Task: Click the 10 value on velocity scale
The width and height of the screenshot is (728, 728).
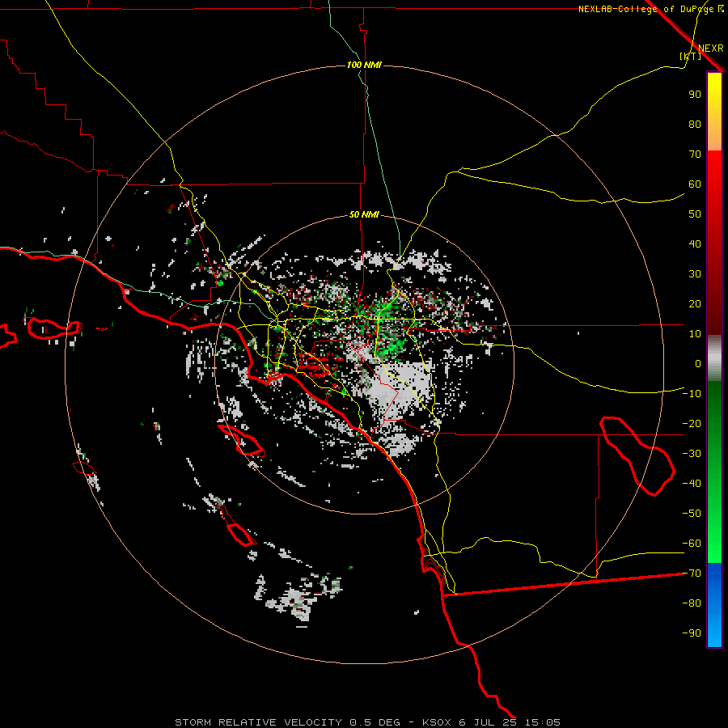Action: click(x=695, y=334)
